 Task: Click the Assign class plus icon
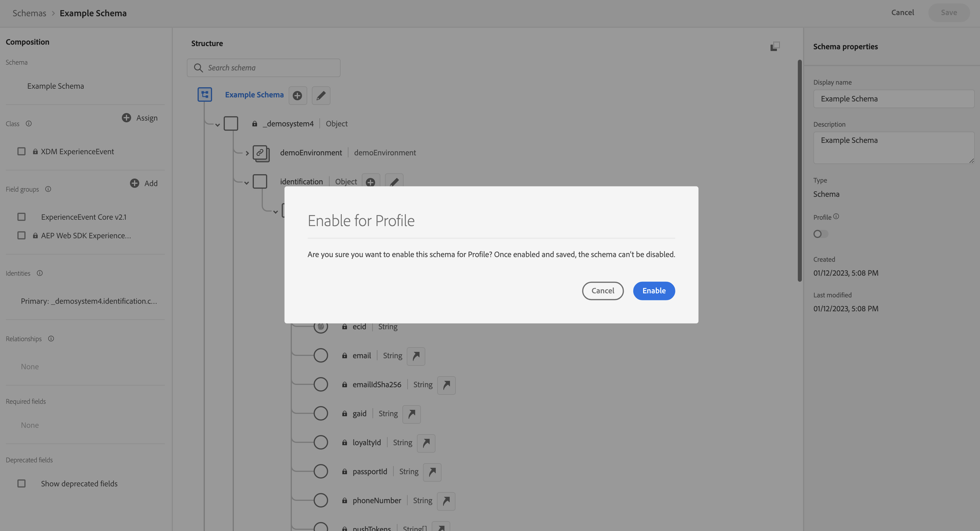point(126,118)
